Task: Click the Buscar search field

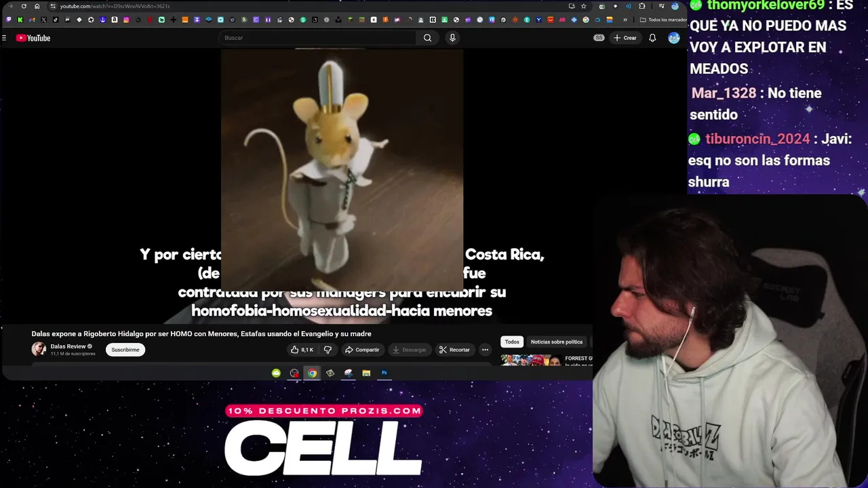Action: pyautogui.click(x=318, y=38)
